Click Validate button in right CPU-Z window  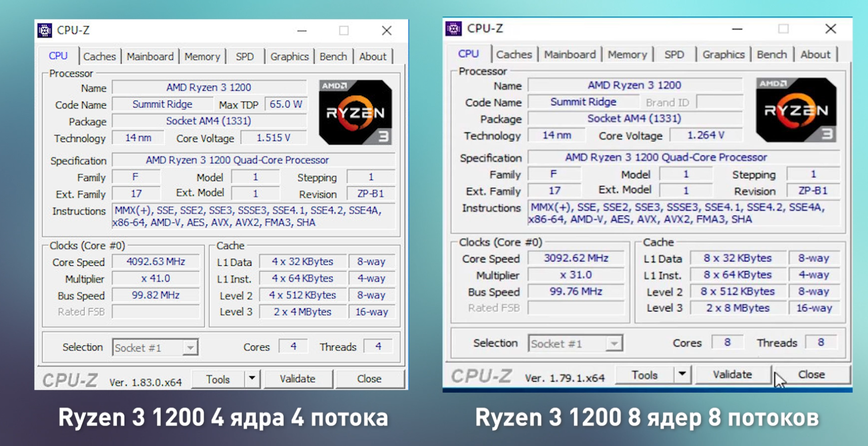coord(732,375)
